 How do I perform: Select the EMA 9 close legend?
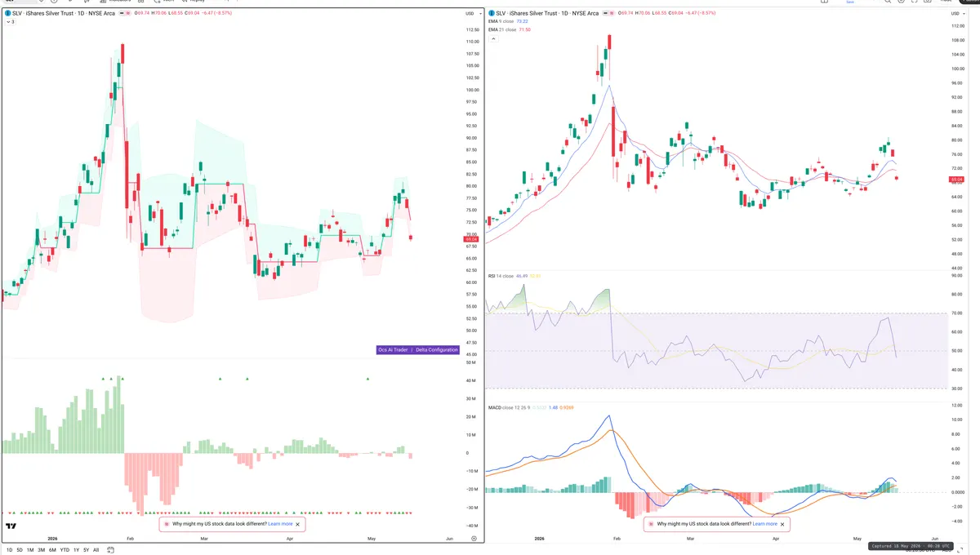501,21
